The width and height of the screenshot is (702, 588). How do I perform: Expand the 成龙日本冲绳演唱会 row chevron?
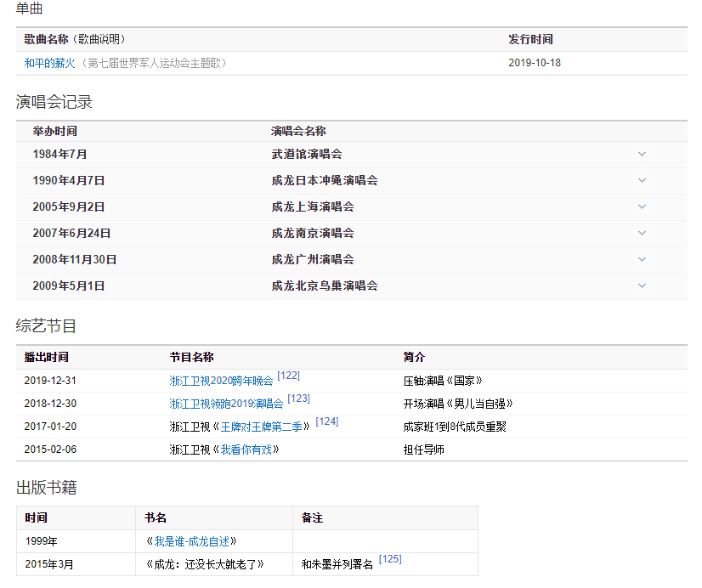pyautogui.click(x=642, y=180)
